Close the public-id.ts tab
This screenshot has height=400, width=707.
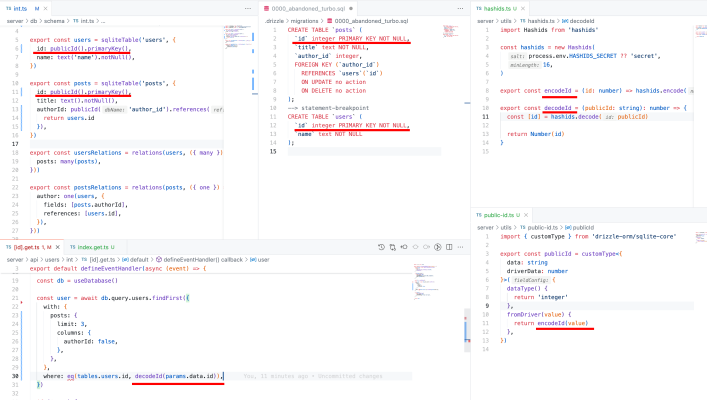point(526,215)
